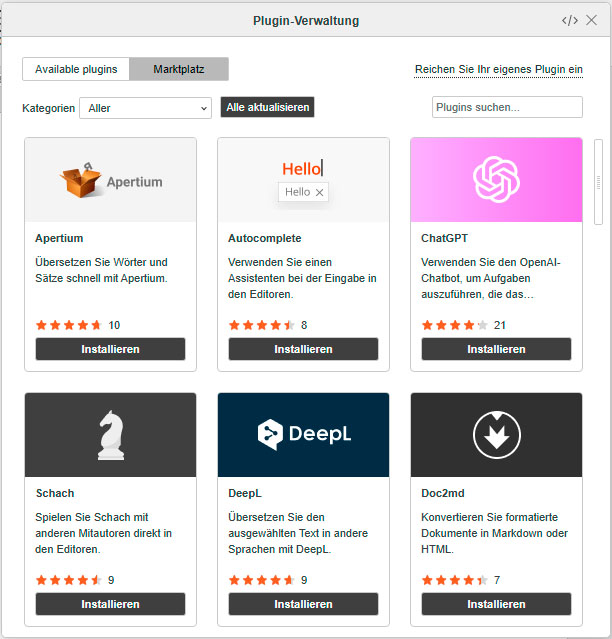Click the Doc2md star rating
Image resolution: width=612 pixels, height=639 pixels.
[455, 580]
